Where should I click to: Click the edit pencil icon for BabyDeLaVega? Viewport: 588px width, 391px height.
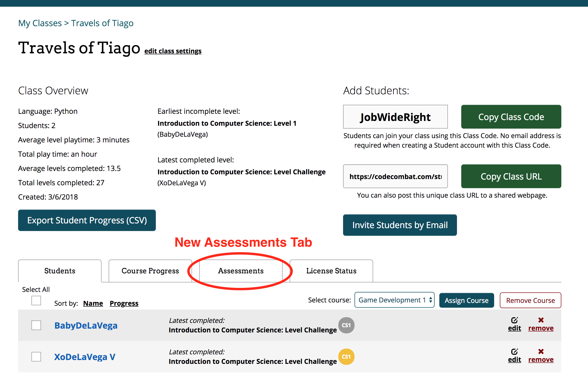point(514,320)
